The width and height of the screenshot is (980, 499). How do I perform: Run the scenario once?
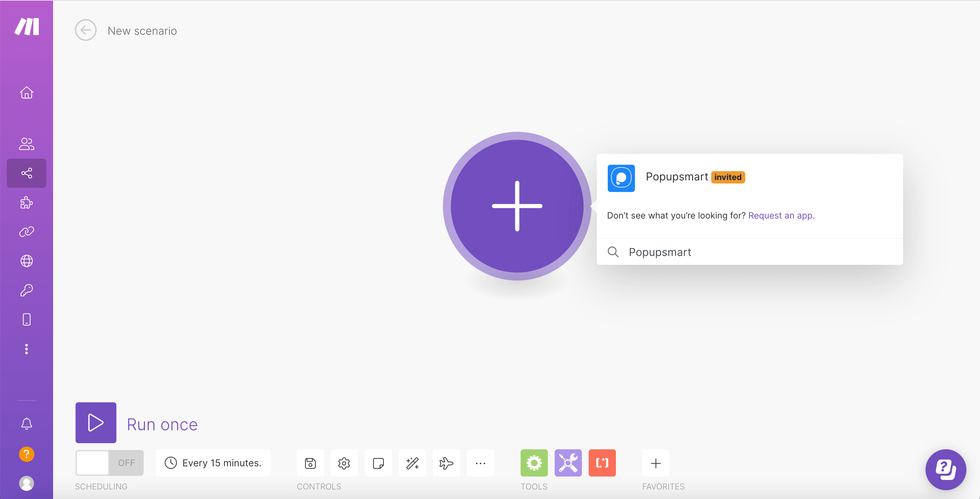(x=96, y=422)
